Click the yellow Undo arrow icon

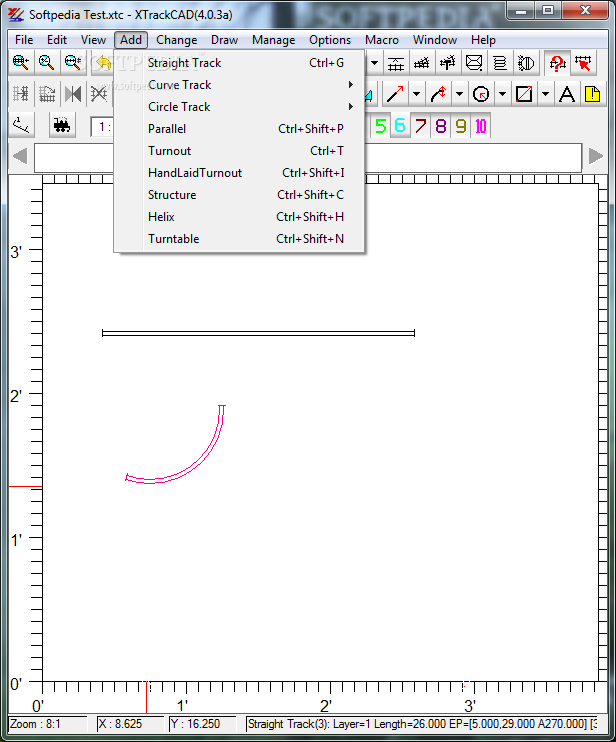point(102,62)
